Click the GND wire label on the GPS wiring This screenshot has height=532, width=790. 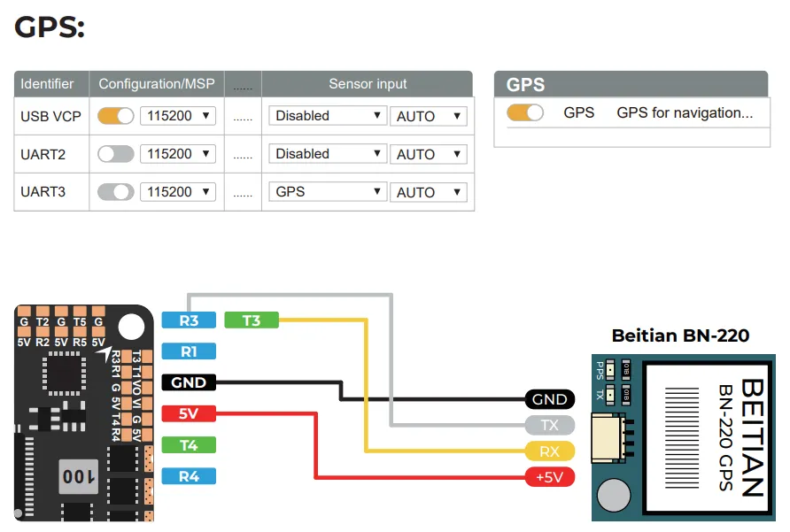(550, 399)
